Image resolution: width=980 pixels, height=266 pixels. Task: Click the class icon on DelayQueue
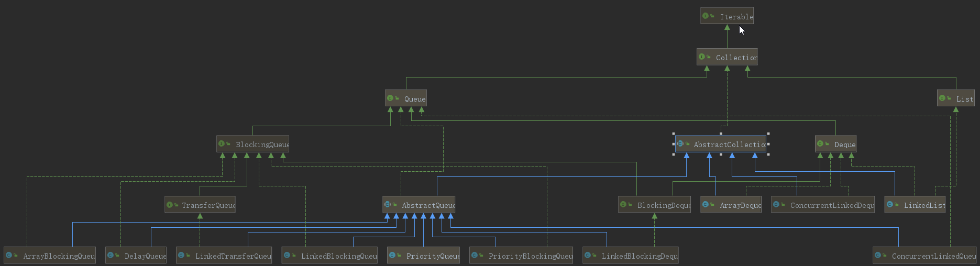(x=111, y=255)
